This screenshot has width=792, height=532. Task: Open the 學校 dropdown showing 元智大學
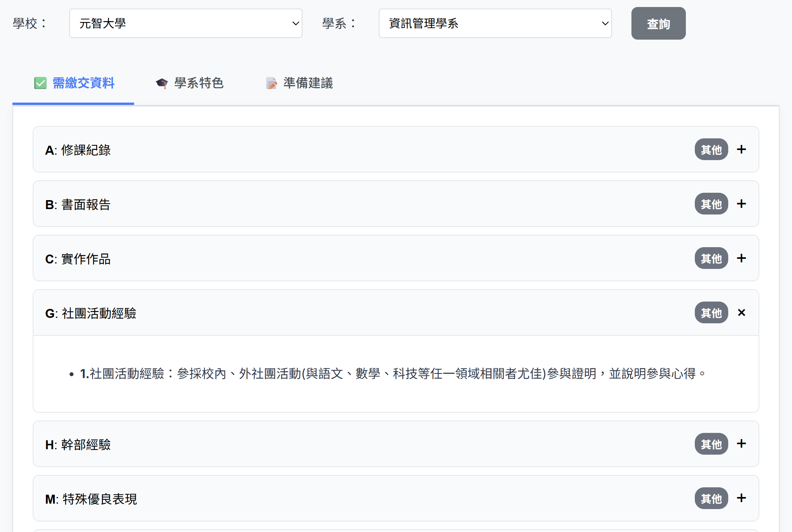point(185,23)
